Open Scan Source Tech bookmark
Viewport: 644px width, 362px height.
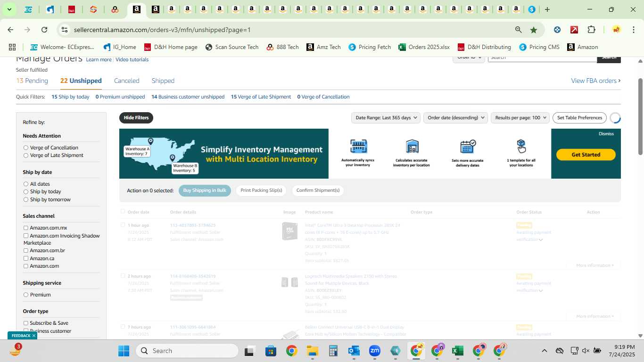pyautogui.click(x=232, y=47)
